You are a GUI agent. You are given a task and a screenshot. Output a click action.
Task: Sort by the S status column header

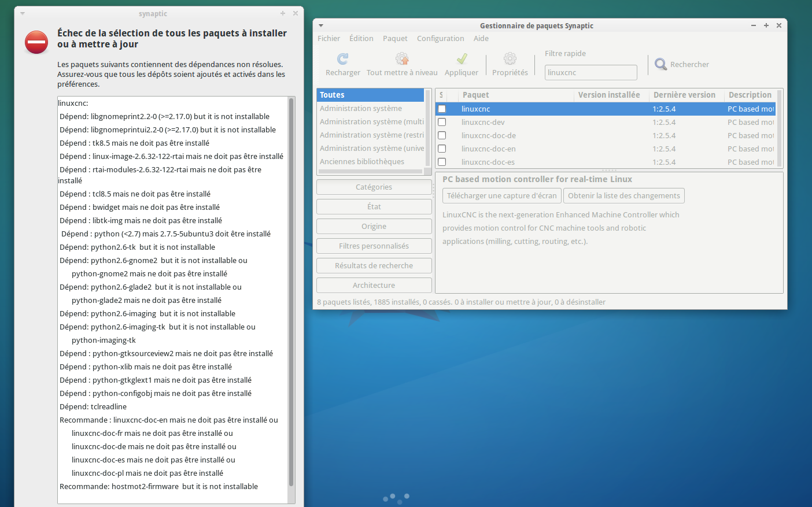441,95
